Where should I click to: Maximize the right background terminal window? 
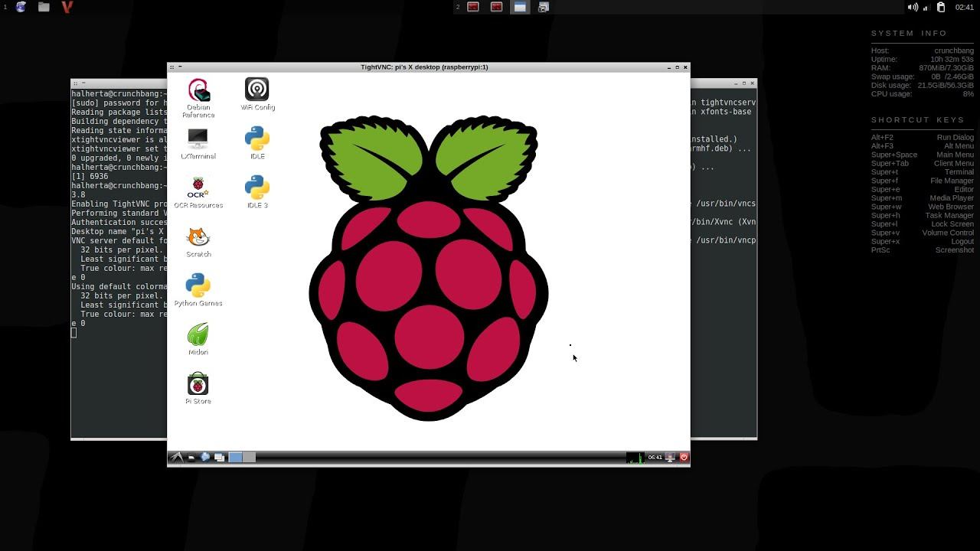(743, 83)
